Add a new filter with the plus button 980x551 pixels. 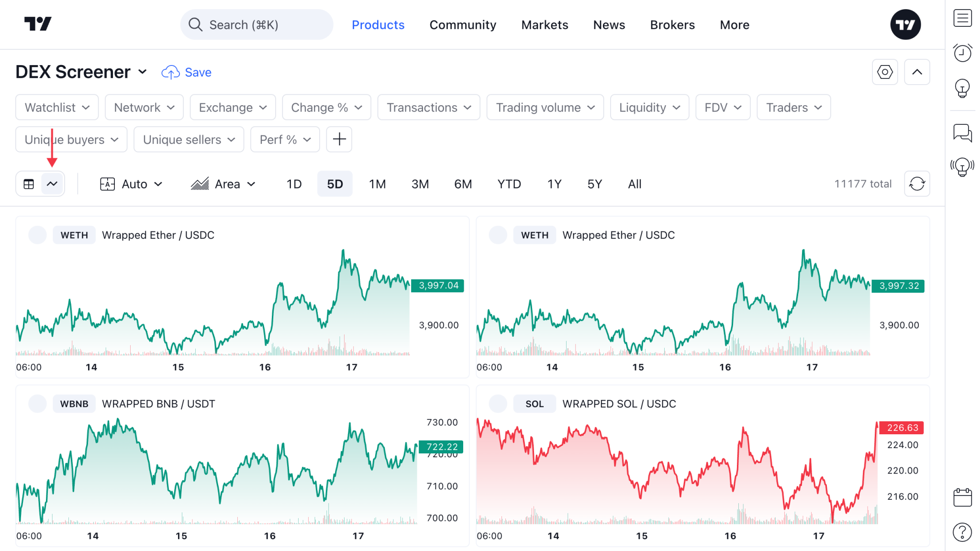pyautogui.click(x=339, y=139)
